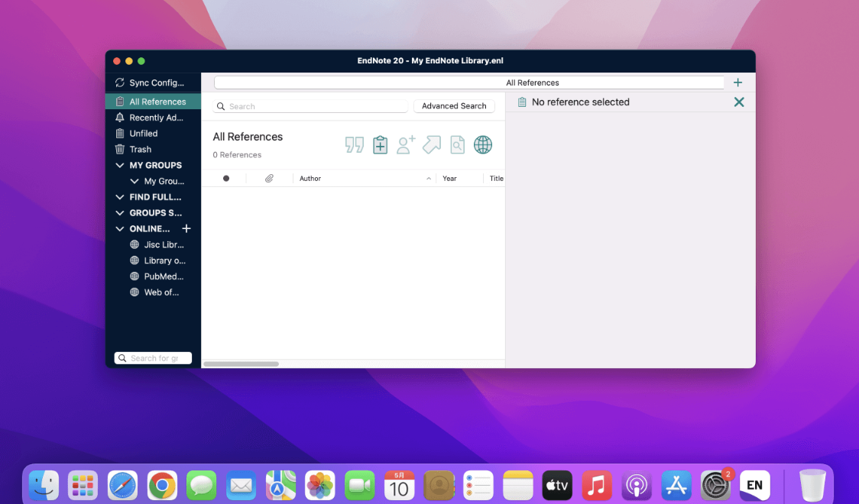Click the EndNote icon in the Dock

coord(755,486)
